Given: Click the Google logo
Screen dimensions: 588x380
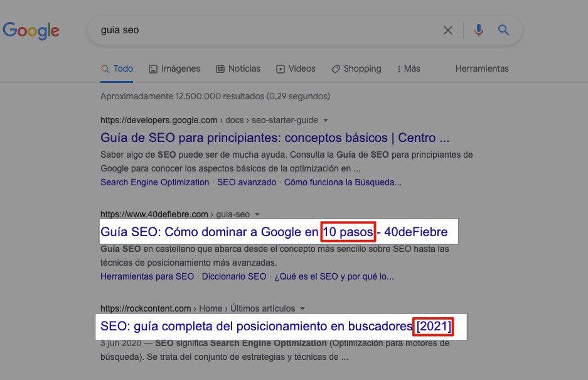Looking at the screenshot, I should pos(31,30).
